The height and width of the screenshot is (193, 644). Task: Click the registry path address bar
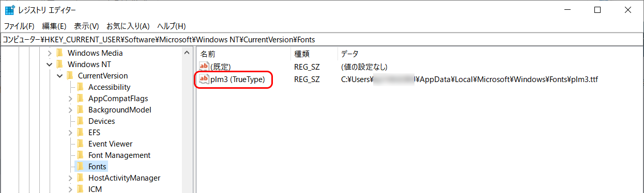click(x=322, y=39)
